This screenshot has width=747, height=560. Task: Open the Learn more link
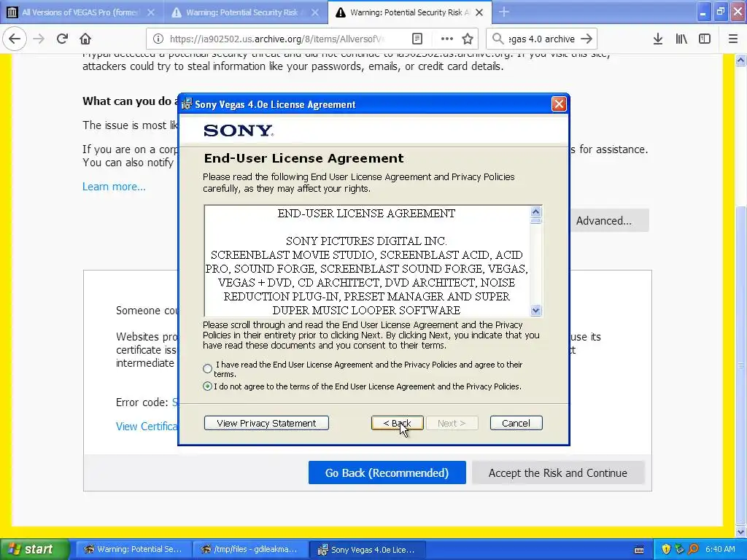click(x=114, y=186)
